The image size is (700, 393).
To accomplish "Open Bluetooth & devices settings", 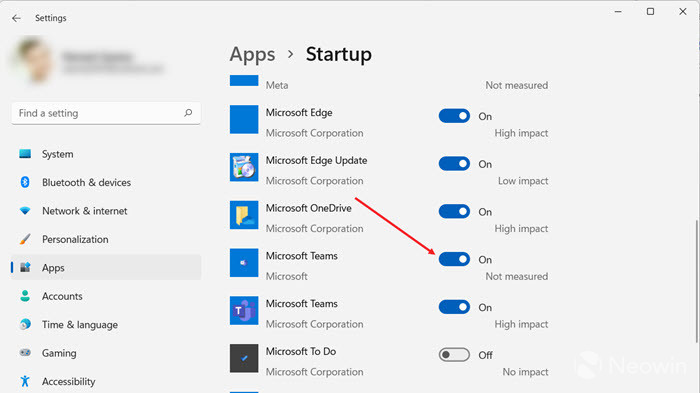I will [106, 182].
